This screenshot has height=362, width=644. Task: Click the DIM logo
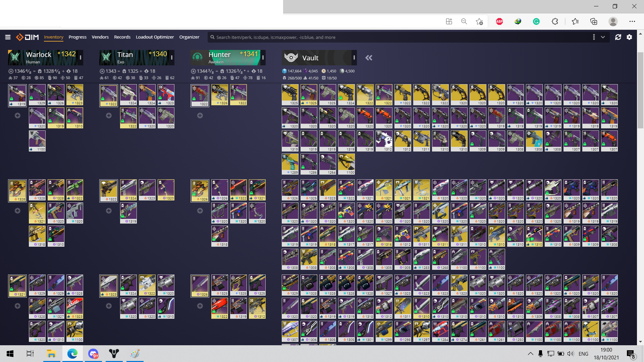tap(28, 37)
